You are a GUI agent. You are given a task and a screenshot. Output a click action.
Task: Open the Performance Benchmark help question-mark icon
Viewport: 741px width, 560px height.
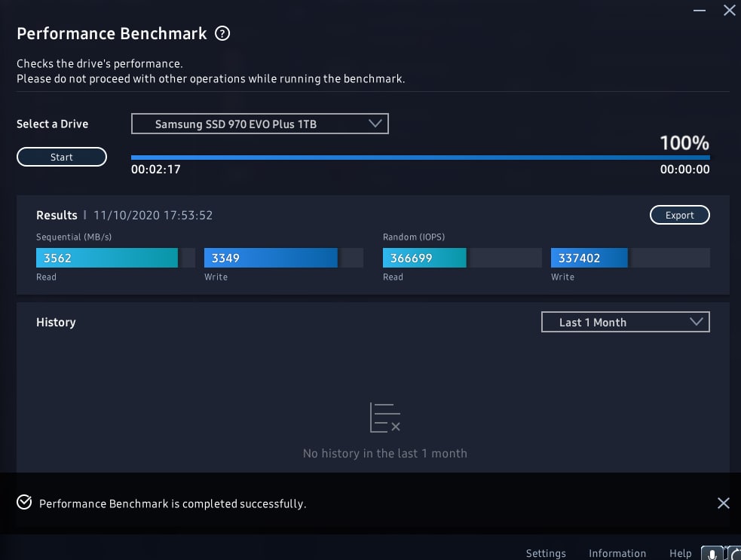click(x=222, y=34)
